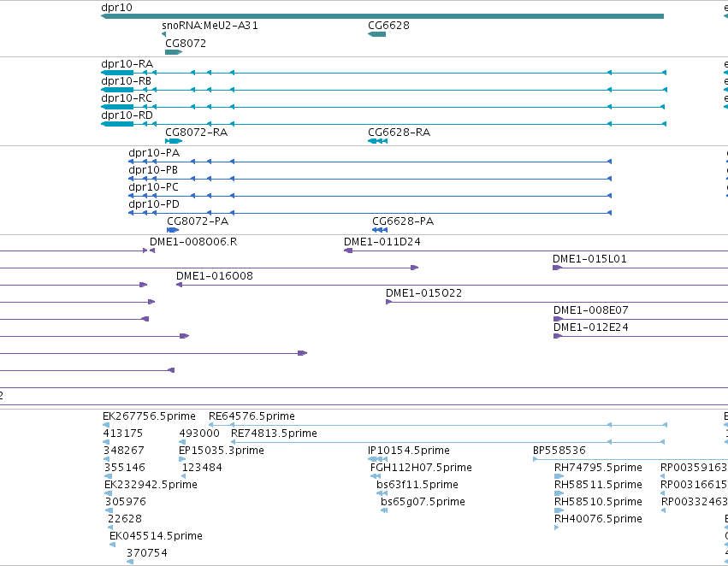Select the 355146 EST label
Screen dimensions: 728x566
[x=124, y=468]
